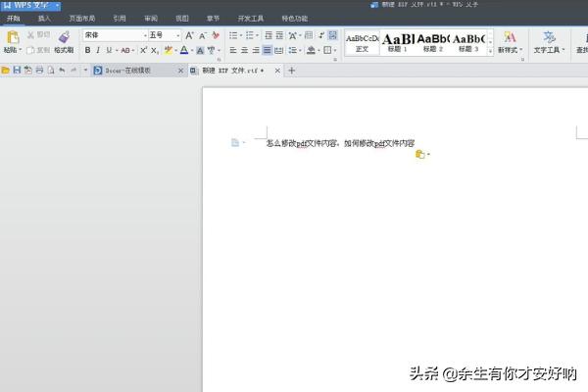
Task: Toggle Italic formatting
Action: (x=99, y=50)
